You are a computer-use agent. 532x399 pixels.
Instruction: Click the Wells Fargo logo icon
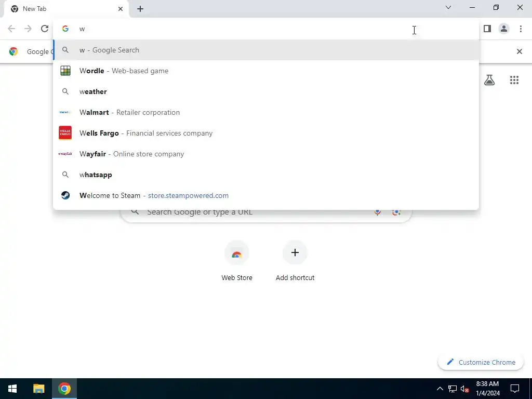65,133
